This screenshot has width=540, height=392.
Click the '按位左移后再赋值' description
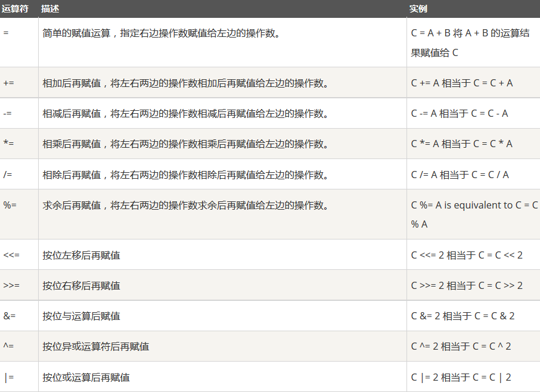click(x=81, y=256)
